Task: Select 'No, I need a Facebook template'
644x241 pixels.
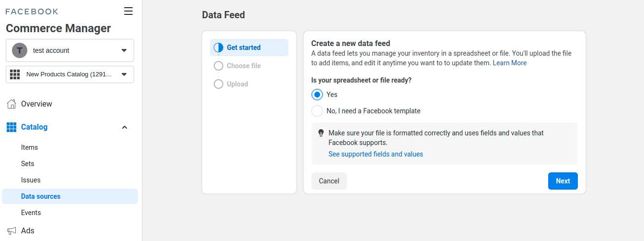Action: (317, 111)
